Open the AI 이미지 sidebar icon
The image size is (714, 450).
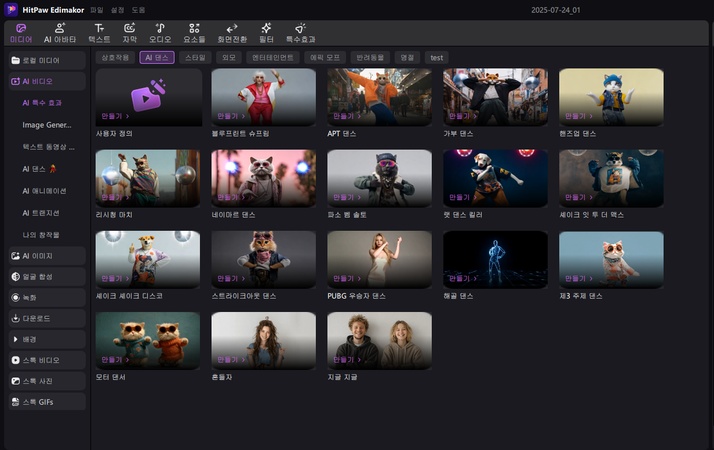pos(15,256)
